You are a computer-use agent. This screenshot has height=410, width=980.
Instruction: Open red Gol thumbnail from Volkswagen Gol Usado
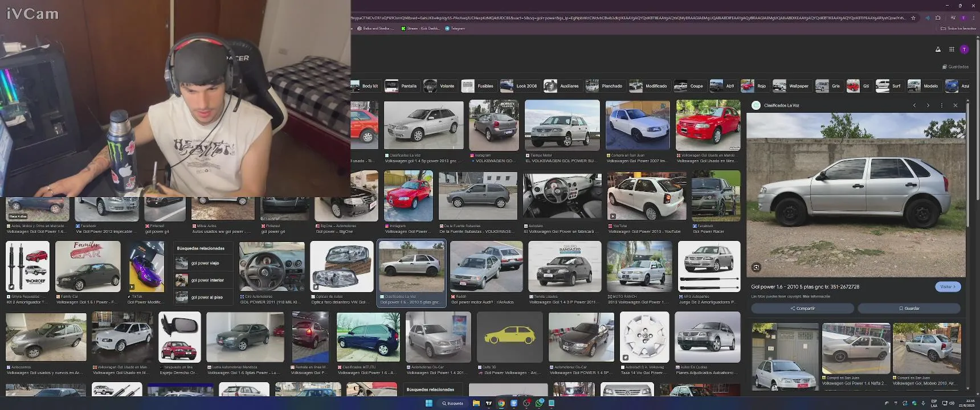coord(708,125)
